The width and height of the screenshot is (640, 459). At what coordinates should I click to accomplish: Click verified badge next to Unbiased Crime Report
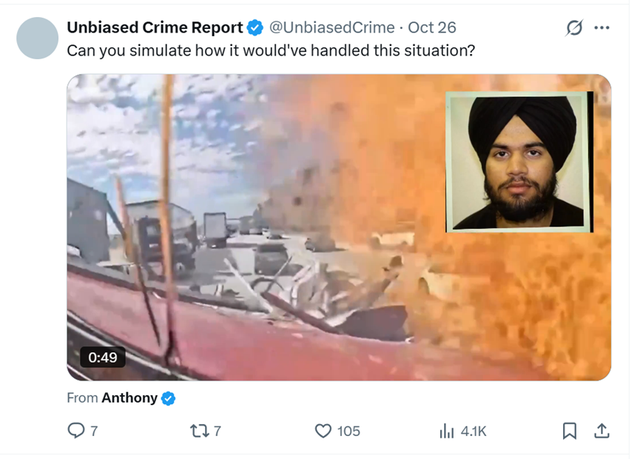(255, 28)
